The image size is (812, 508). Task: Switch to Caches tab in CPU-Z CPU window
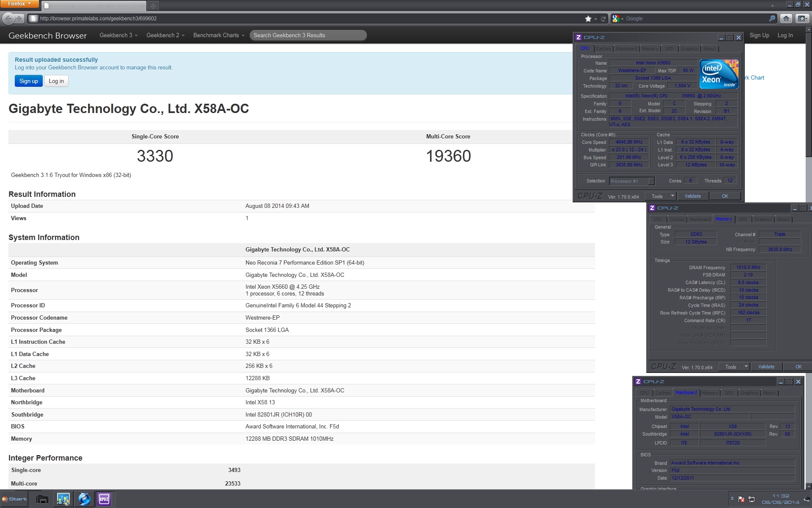[x=604, y=49]
